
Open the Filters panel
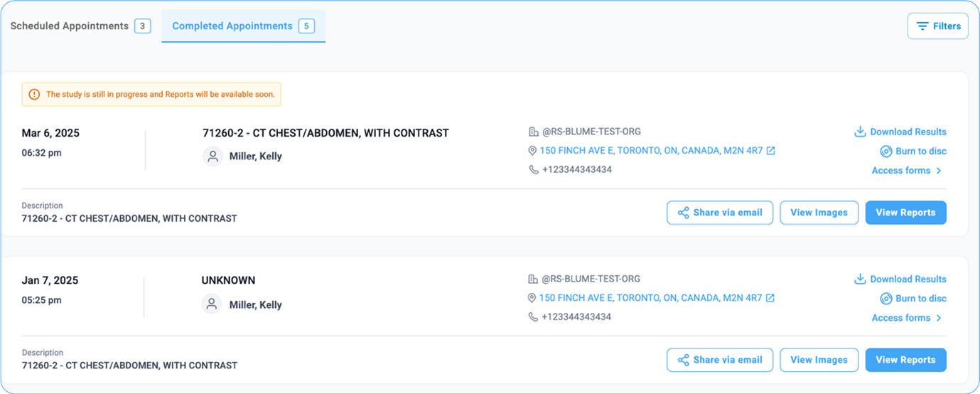[x=937, y=26]
